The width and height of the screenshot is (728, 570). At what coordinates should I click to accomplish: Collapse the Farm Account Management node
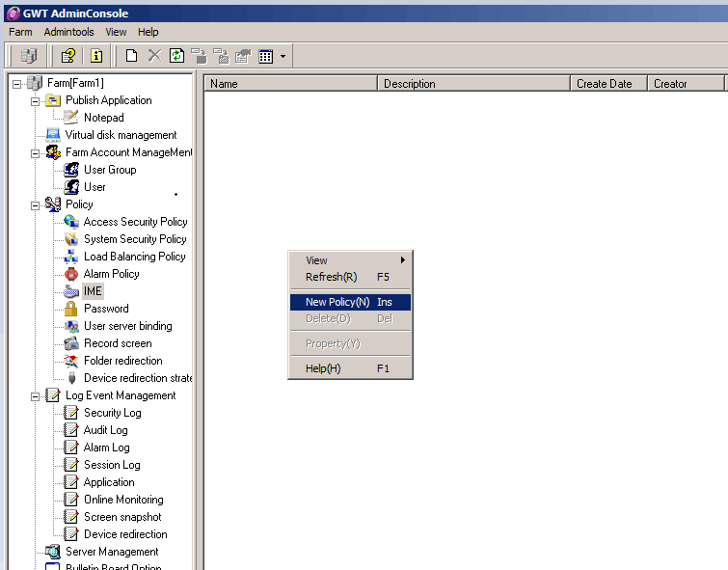(x=36, y=152)
